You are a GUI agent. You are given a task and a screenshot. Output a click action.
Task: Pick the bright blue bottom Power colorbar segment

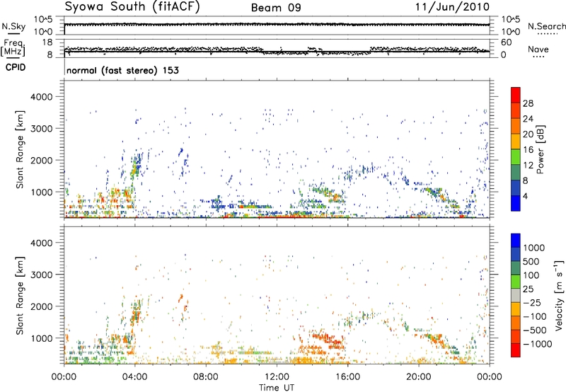[x=516, y=204]
